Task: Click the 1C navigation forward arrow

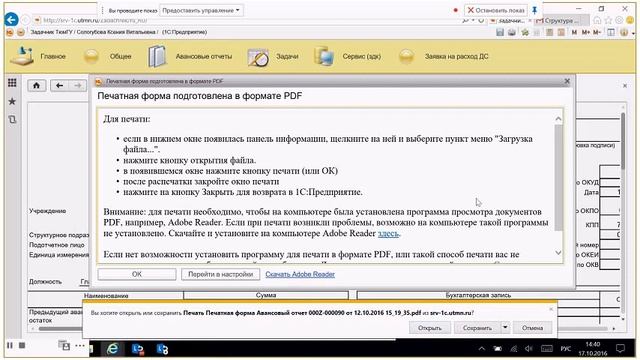Action: [x=78, y=85]
